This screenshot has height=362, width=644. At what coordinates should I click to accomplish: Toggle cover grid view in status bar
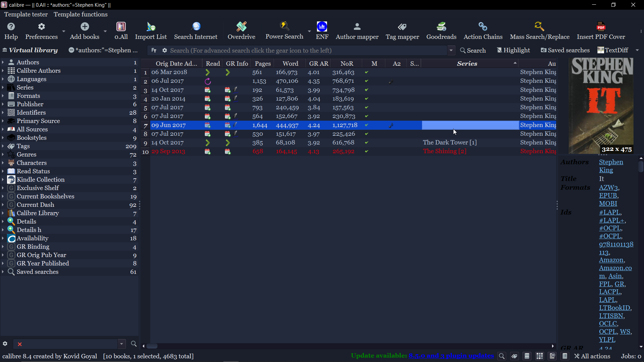[x=540, y=356]
